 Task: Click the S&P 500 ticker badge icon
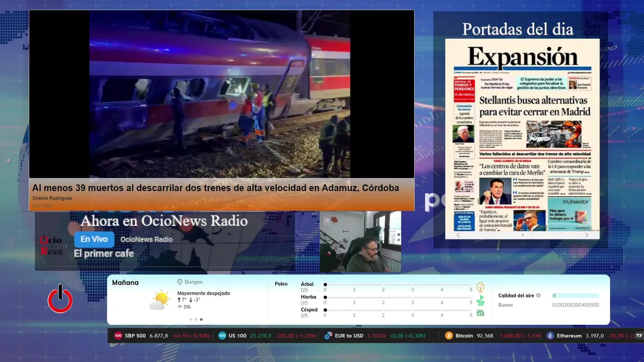click(x=118, y=335)
